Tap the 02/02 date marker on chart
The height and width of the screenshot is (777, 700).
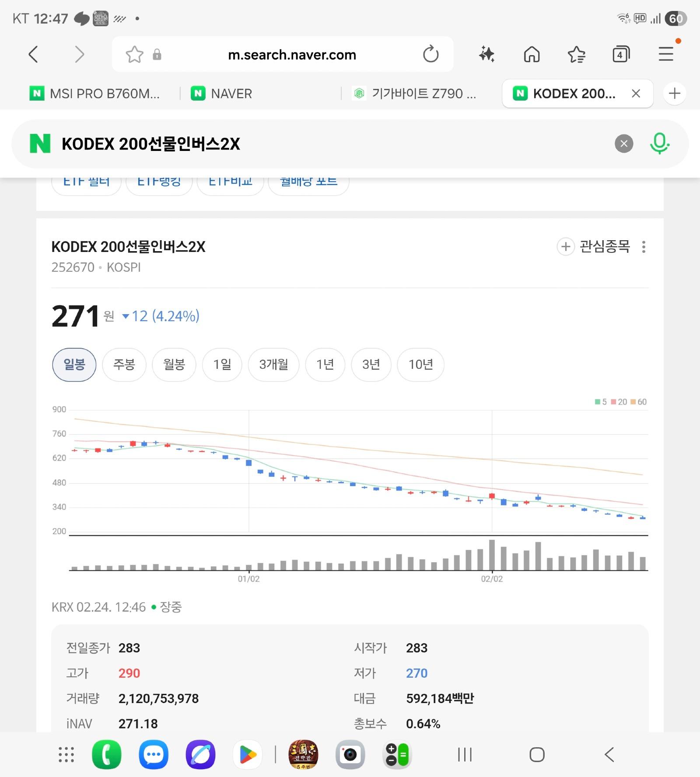[x=492, y=579]
